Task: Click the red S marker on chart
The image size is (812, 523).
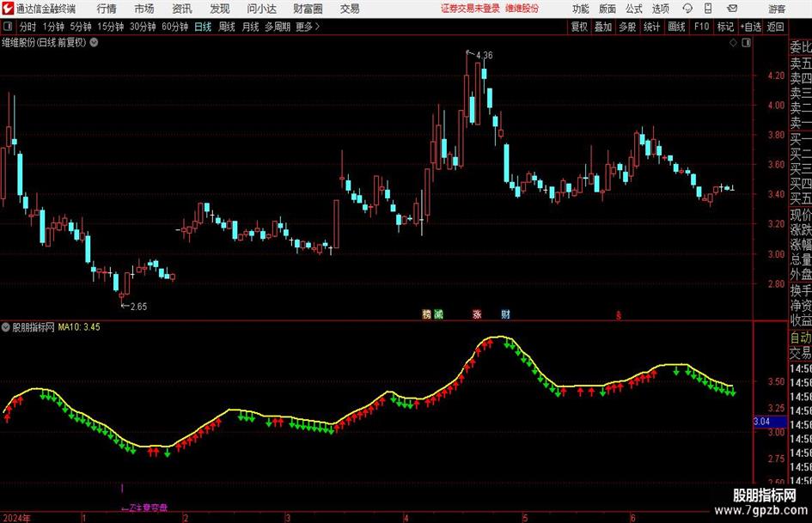Action: (x=619, y=315)
